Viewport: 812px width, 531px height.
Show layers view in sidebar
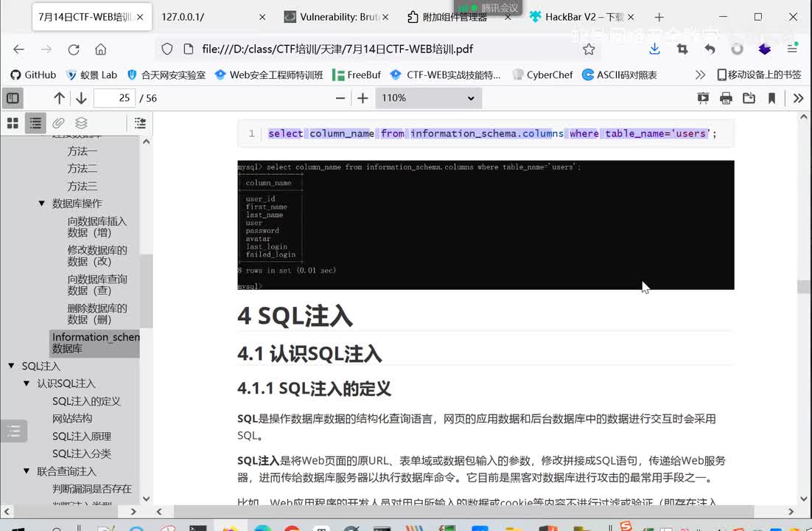(81, 123)
